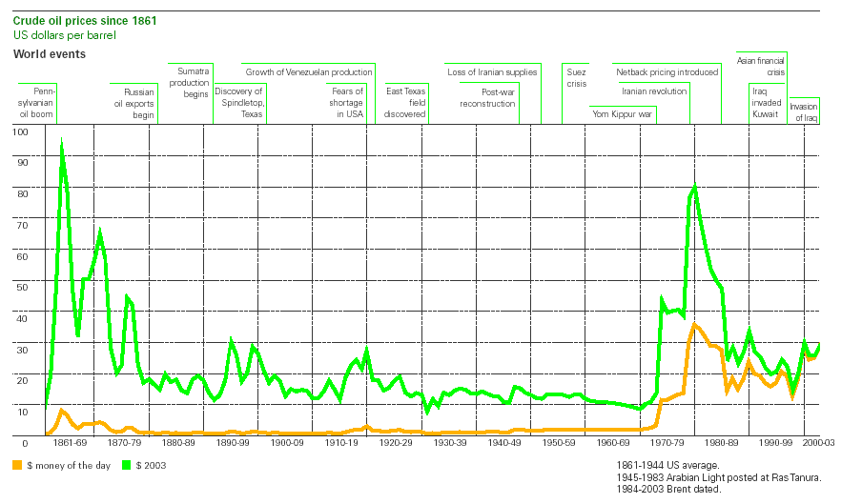Click the 'Iranian revolution' label

pos(654,91)
